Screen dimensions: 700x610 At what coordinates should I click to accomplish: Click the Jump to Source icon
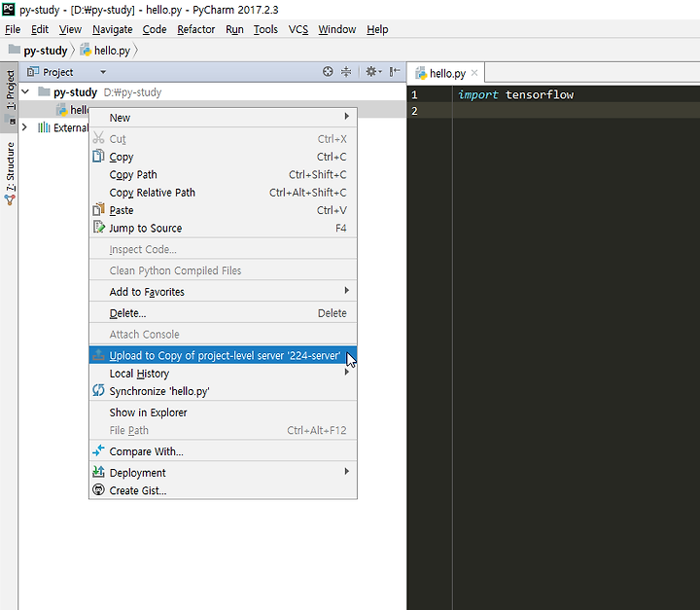(98, 228)
